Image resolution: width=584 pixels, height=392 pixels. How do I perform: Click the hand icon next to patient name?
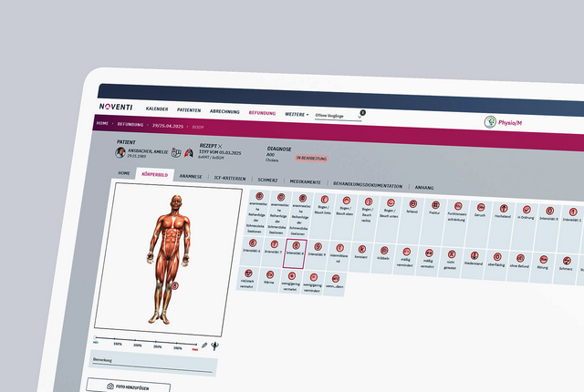(x=176, y=152)
